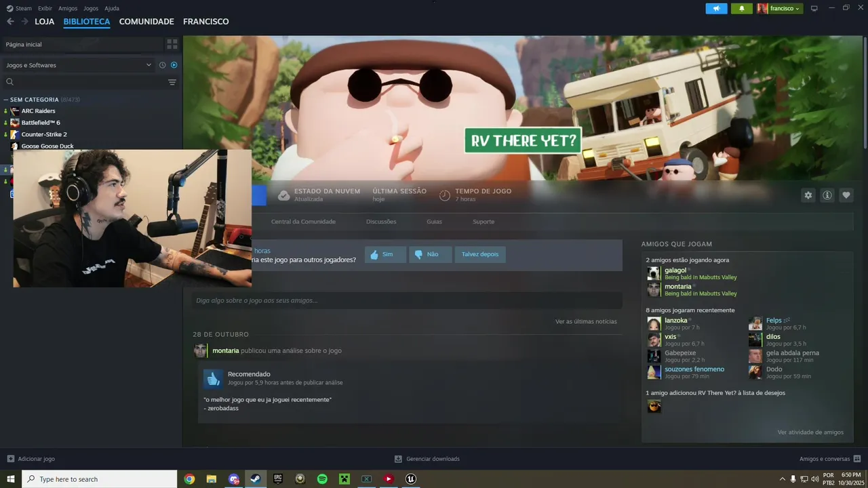Open the wishlist friend's avatar
The height and width of the screenshot is (488, 868).
654,406
